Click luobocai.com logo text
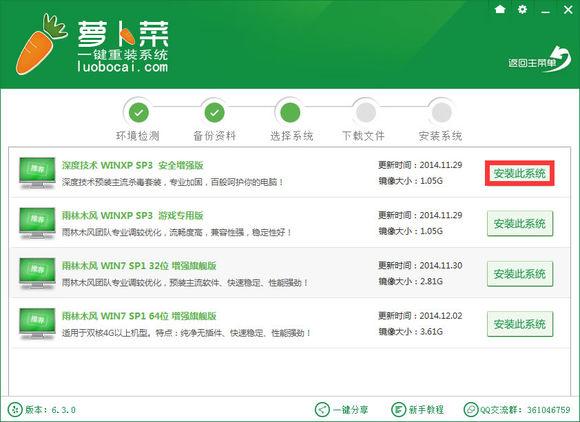This screenshot has height=422, width=580. (122, 67)
